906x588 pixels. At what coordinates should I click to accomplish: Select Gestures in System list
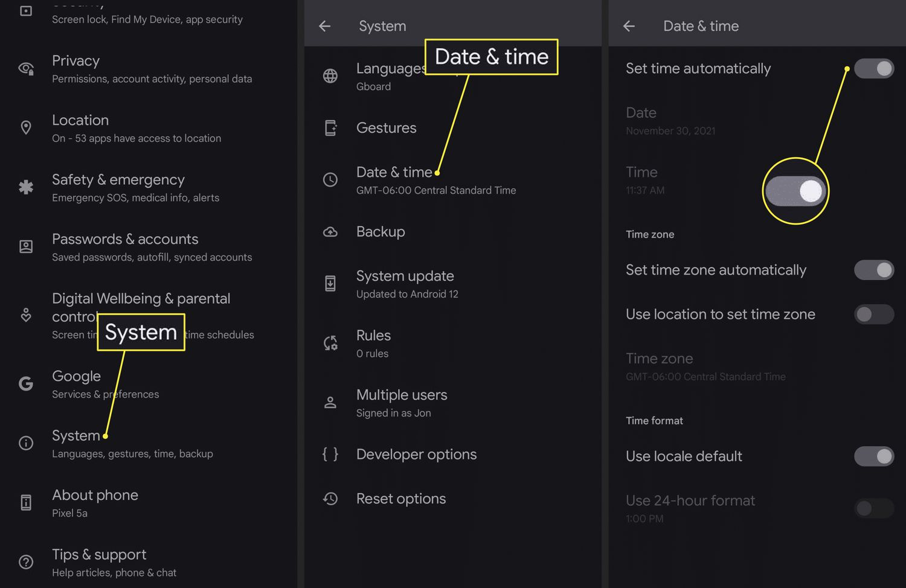pos(386,128)
